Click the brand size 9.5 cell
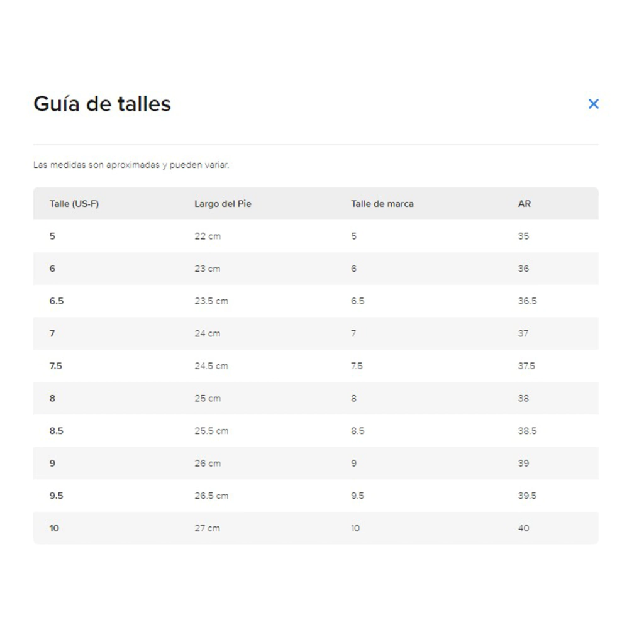The height and width of the screenshot is (644, 644). pos(357,496)
